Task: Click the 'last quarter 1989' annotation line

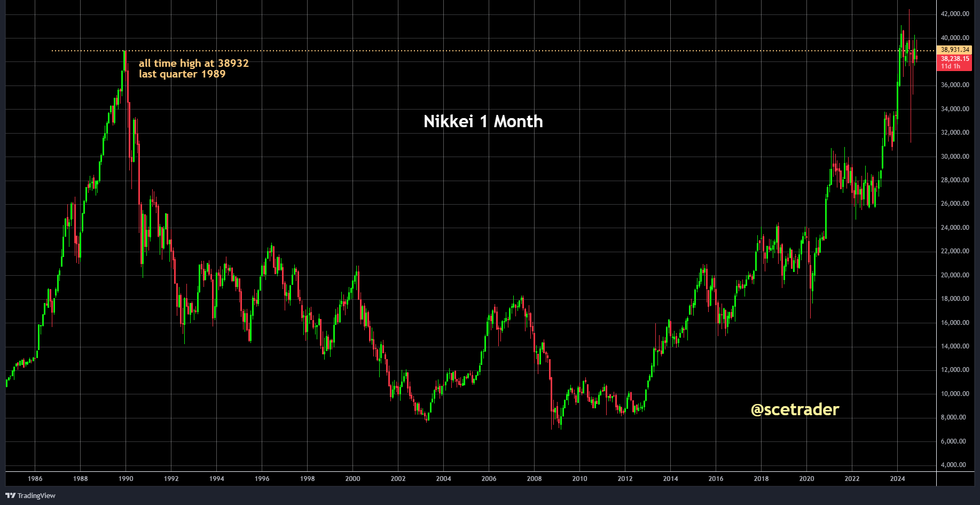Action: pos(182,74)
